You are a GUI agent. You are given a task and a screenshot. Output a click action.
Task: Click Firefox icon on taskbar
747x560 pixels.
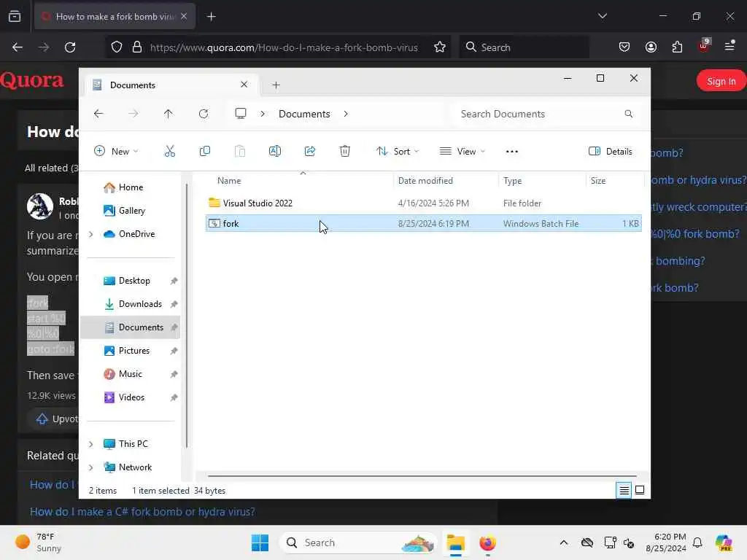(487, 542)
